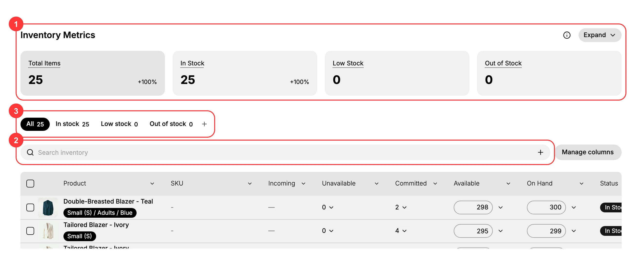Open the chevron next to Available 295
This screenshot has height=269, width=644.
tap(500, 231)
